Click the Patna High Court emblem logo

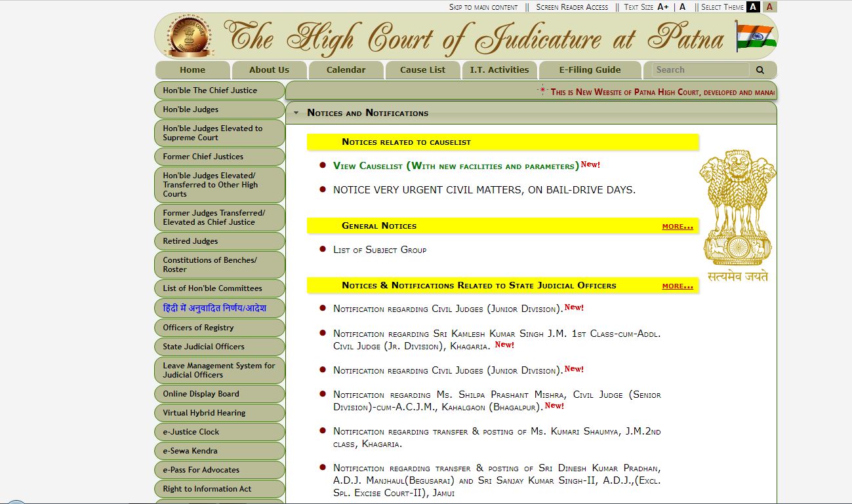point(189,36)
